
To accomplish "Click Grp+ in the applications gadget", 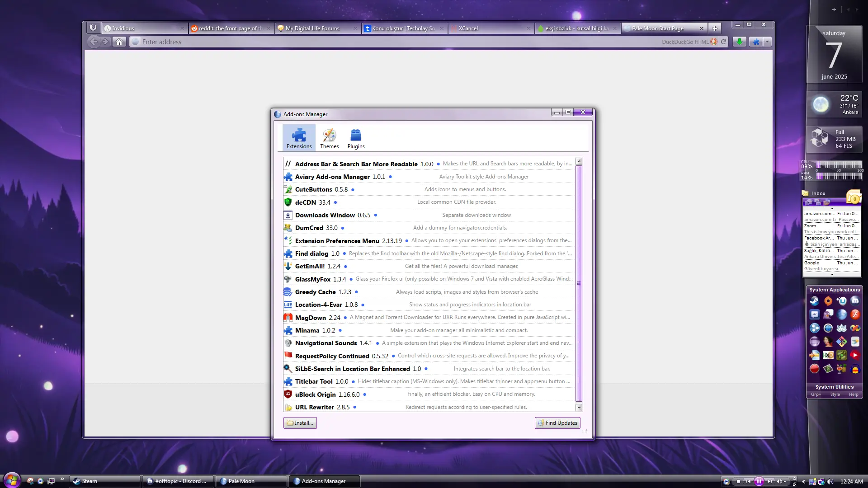I will (816, 394).
